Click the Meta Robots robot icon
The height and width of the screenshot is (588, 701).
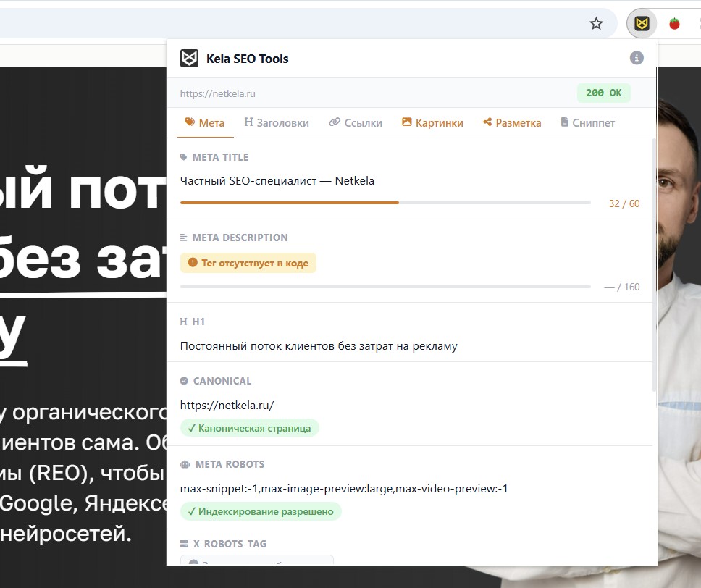(x=185, y=465)
